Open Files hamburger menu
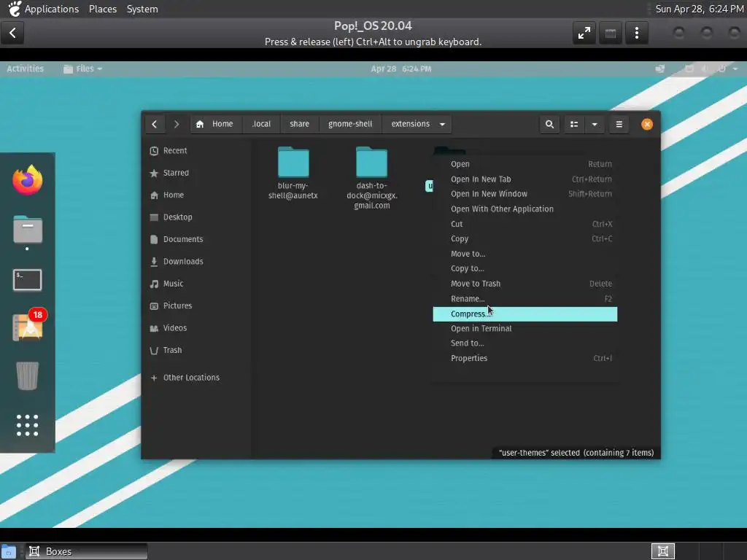Image resolution: width=747 pixels, height=560 pixels. tap(619, 124)
